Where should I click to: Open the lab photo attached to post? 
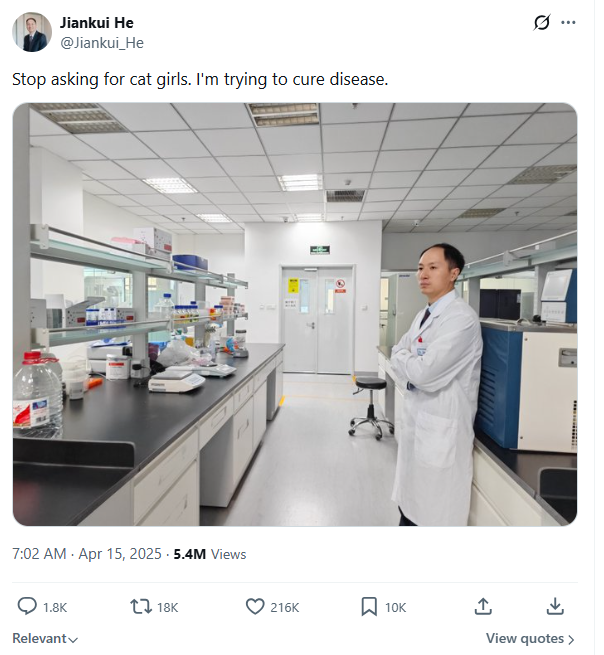295,314
